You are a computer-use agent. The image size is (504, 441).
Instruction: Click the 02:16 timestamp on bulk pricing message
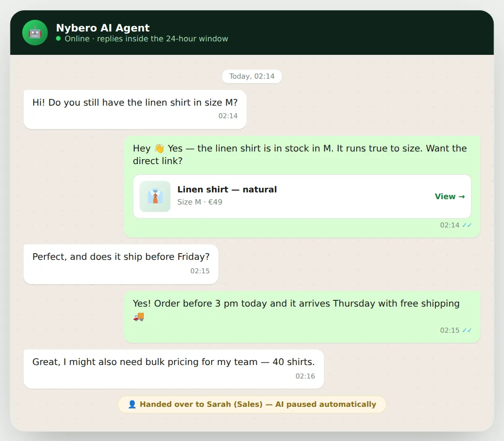[x=305, y=376]
